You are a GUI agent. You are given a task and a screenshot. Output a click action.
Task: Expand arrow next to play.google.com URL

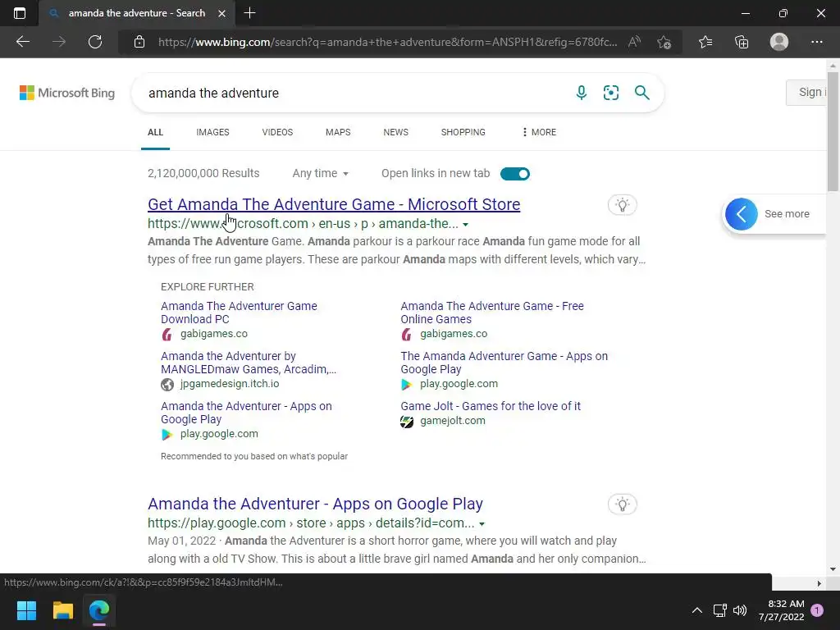point(482,524)
